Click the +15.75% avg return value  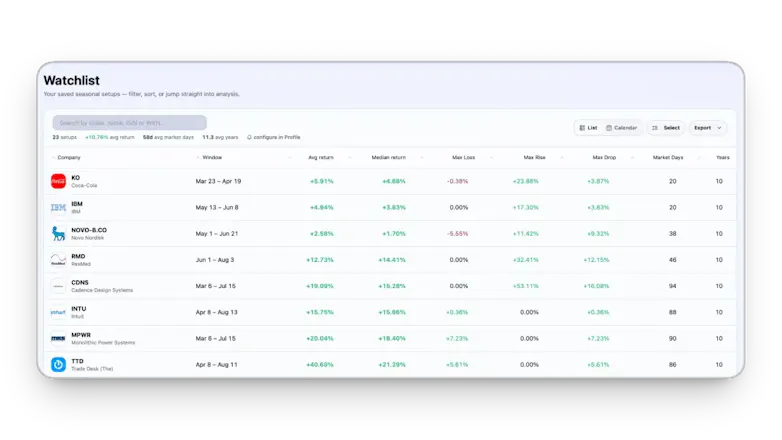(320, 312)
